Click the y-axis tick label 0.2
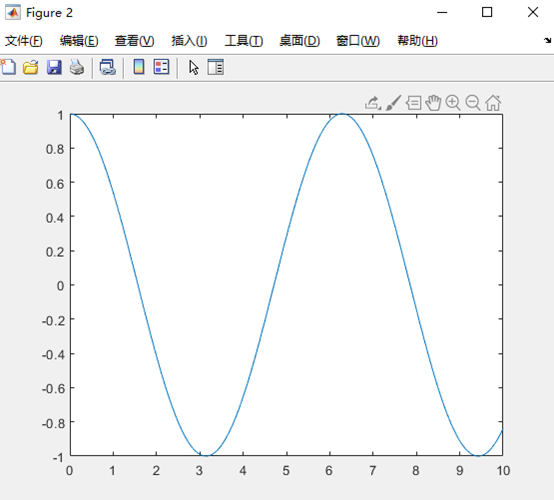The height and width of the screenshot is (500, 554). [x=55, y=252]
